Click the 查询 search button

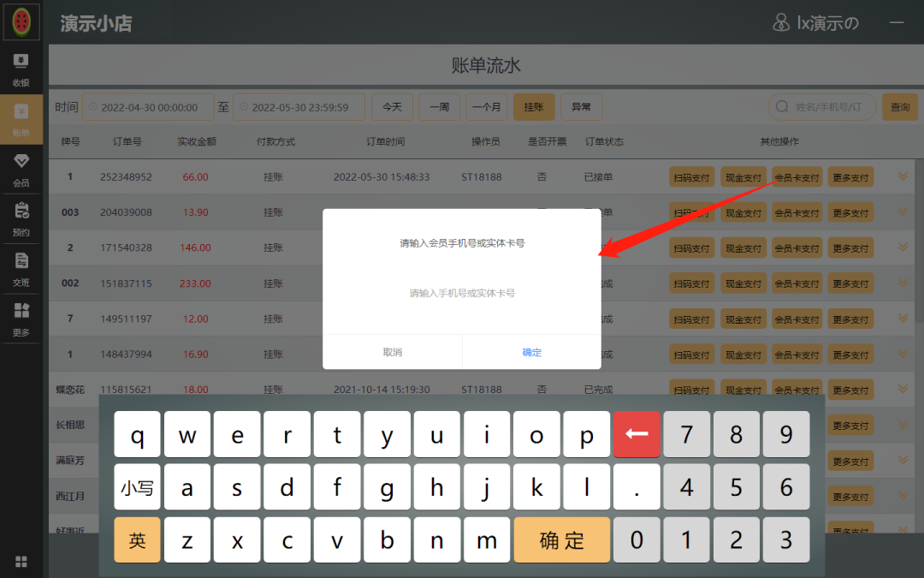[x=900, y=107]
